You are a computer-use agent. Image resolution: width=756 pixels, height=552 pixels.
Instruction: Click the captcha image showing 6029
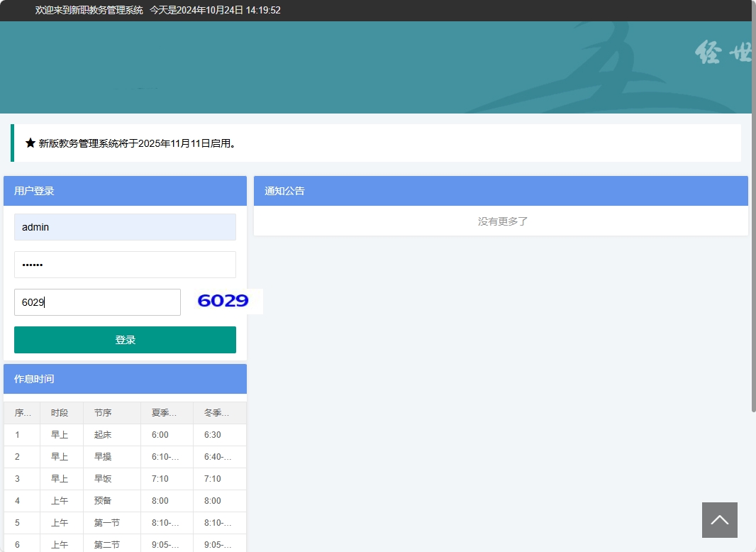pyautogui.click(x=223, y=301)
